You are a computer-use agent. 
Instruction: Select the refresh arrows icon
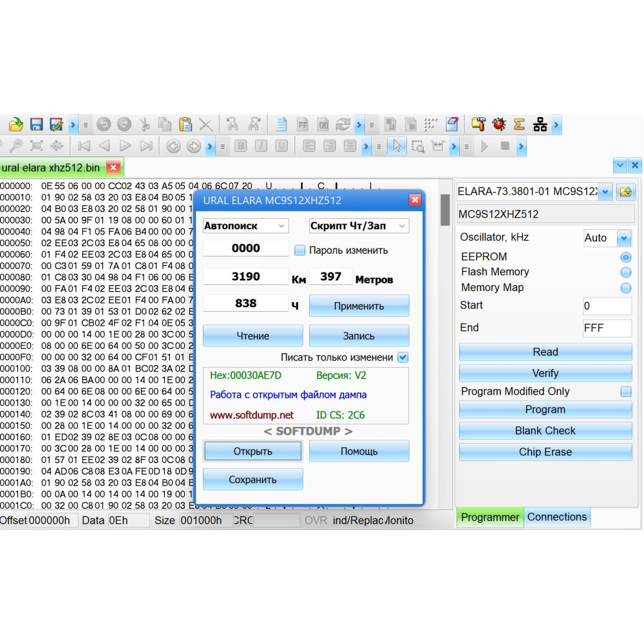pyautogui.click(x=343, y=124)
